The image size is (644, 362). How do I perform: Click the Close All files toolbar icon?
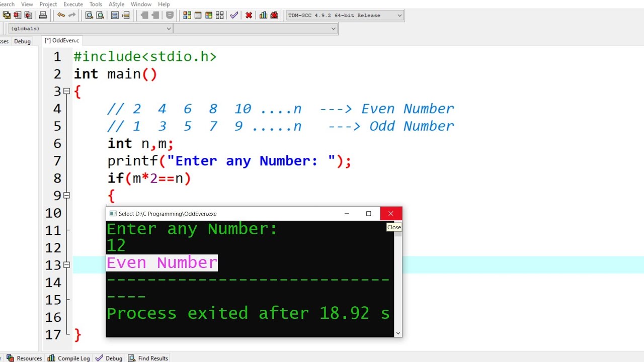[x=28, y=15]
